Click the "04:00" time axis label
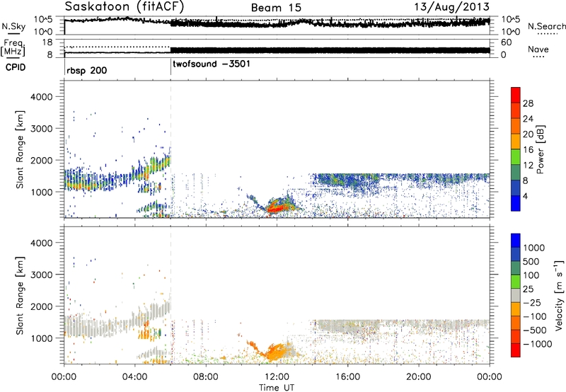Viewport: 566px width, 392px height. [135, 377]
